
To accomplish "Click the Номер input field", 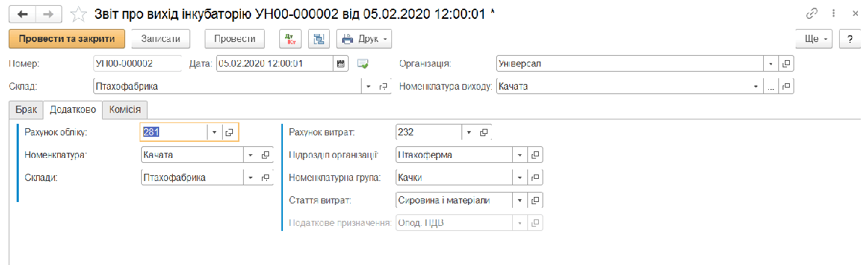I will [137, 64].
